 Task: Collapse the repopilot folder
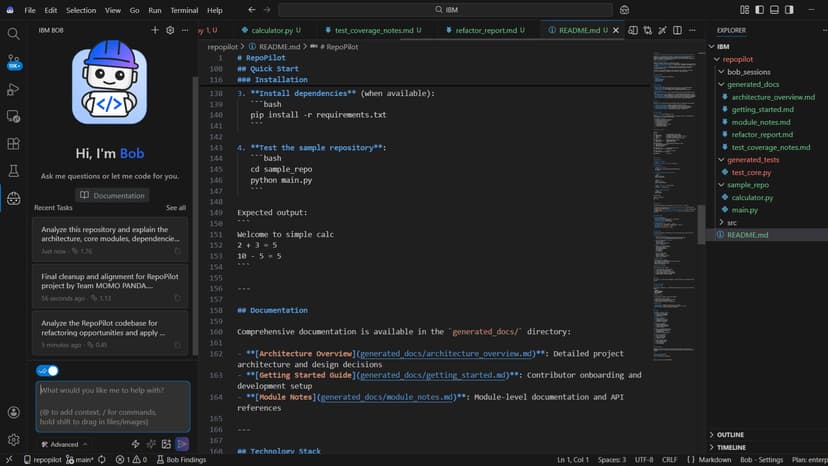tap(717, 59)
